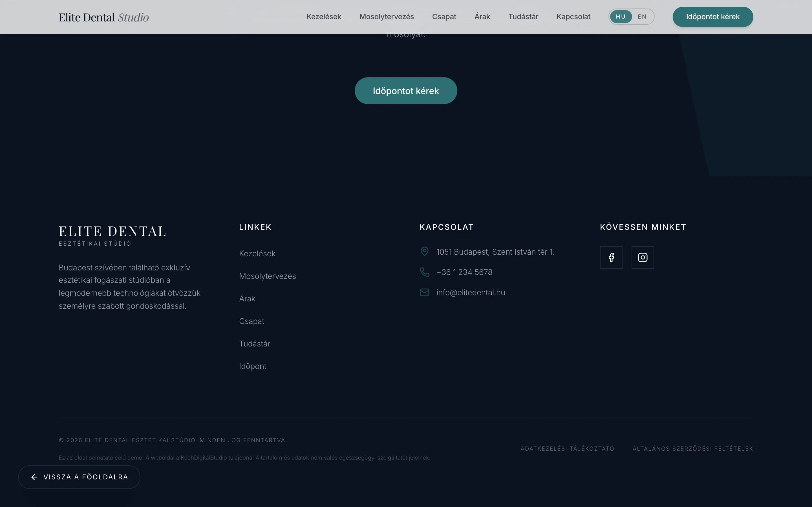The width and height of the screenshot is (812, 507).
Task: Open the Instagram social icon
Action: 643,257
